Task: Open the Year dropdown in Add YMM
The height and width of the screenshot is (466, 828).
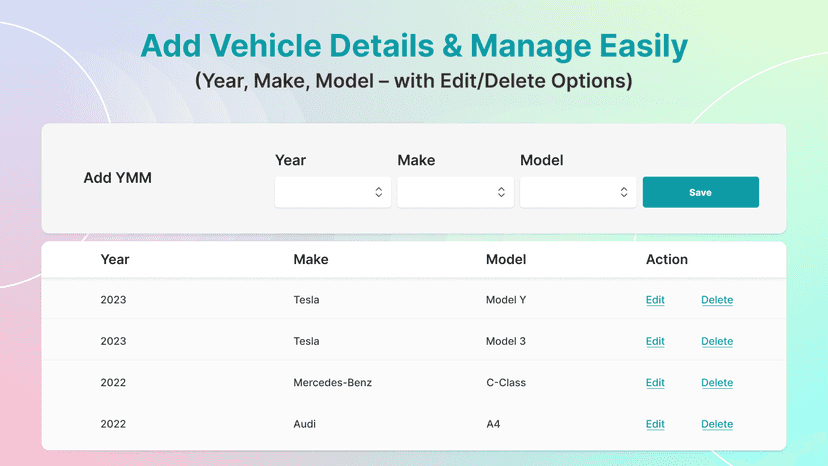Action: coord(333,192)
